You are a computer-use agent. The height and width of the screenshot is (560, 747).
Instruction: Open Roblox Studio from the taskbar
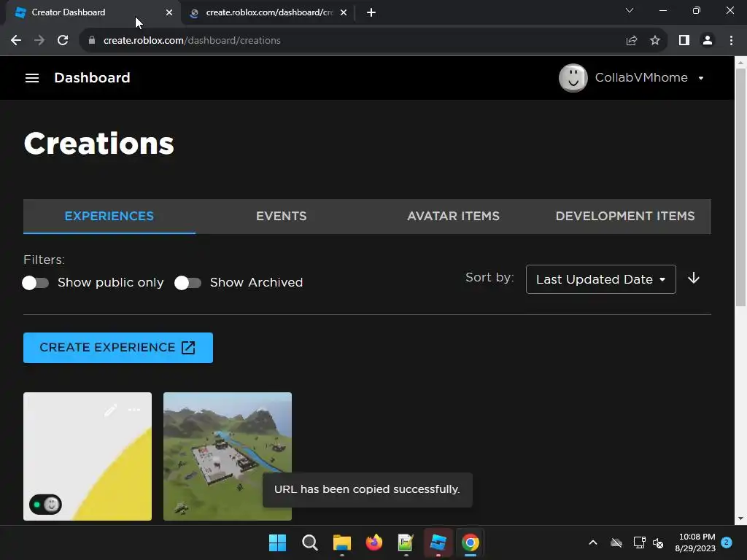click(x=438, y=542)
